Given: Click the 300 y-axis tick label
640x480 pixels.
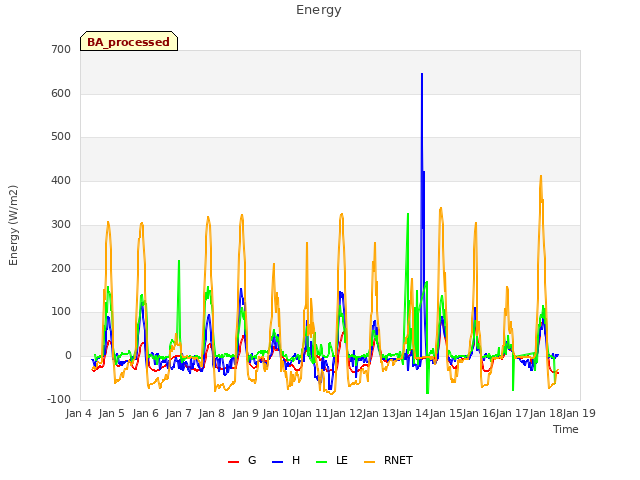Looking at the screenshot, I should pyautogui.click(x=61, y=224).
